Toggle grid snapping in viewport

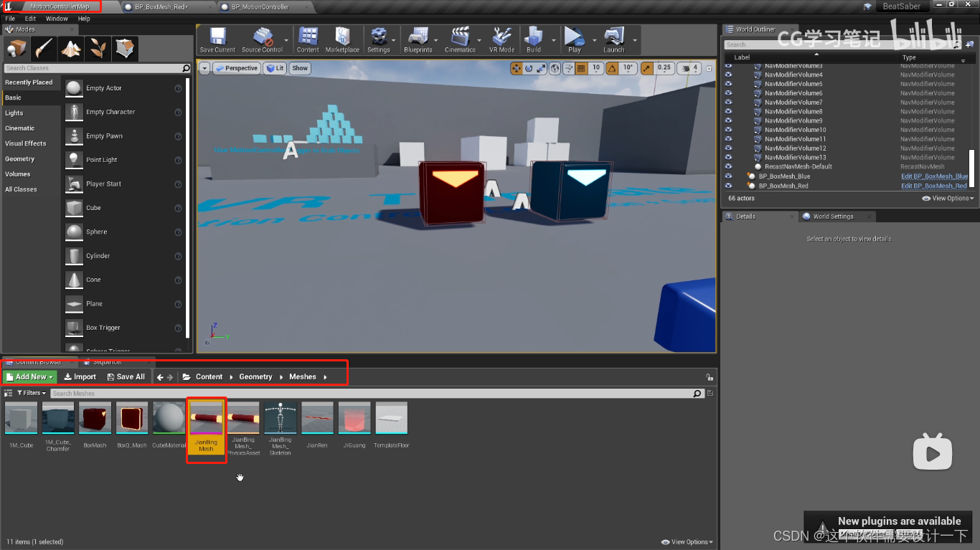tap(581, 68)
